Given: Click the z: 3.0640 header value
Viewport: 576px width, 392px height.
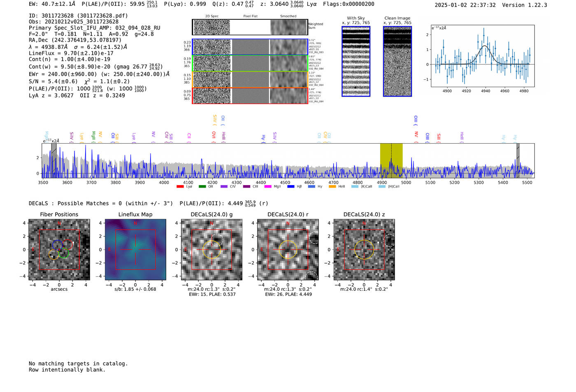Looking at the screenshot, I should 281,4.
